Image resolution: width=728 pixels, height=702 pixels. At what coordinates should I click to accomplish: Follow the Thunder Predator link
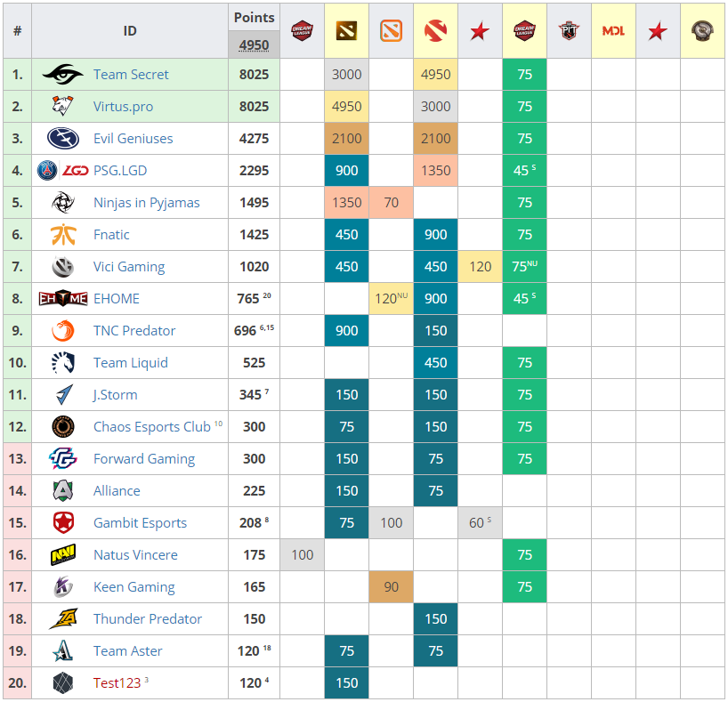148,619
